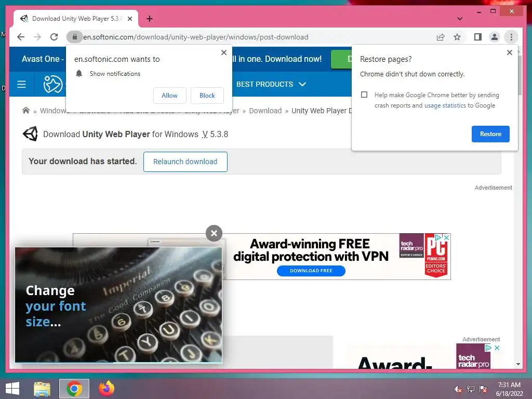The image size is (532, 399).
Task: Play the Change your font size video
Action: click(118, 304)
